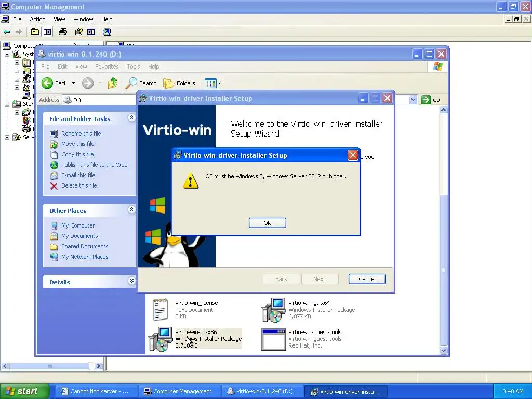Open Help menu in Computer Management
The image size is (532, 399).
pyautogui.click(x=107, y=19)
